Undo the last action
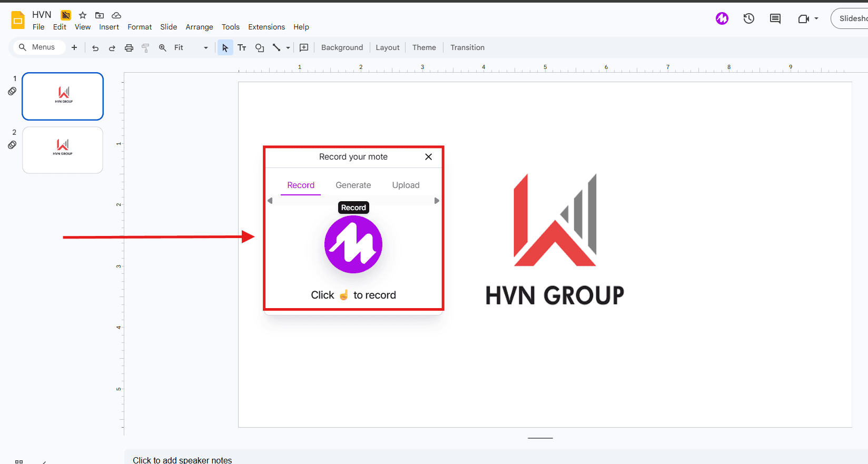The height and width of the screenshot is (464, 868). (95, 48)
